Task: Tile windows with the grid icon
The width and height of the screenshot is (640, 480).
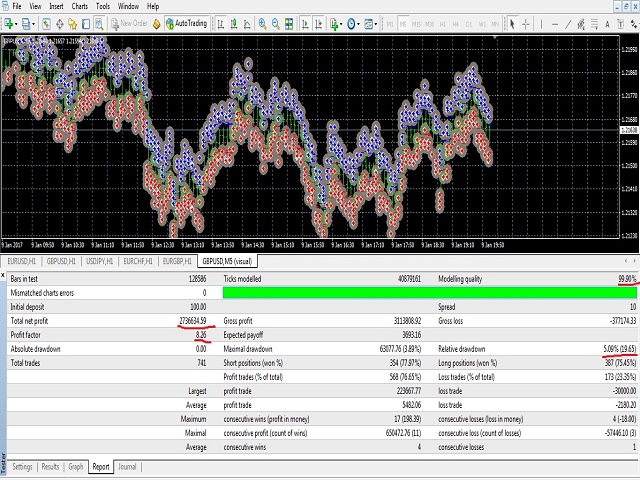Action: point(289,24)
